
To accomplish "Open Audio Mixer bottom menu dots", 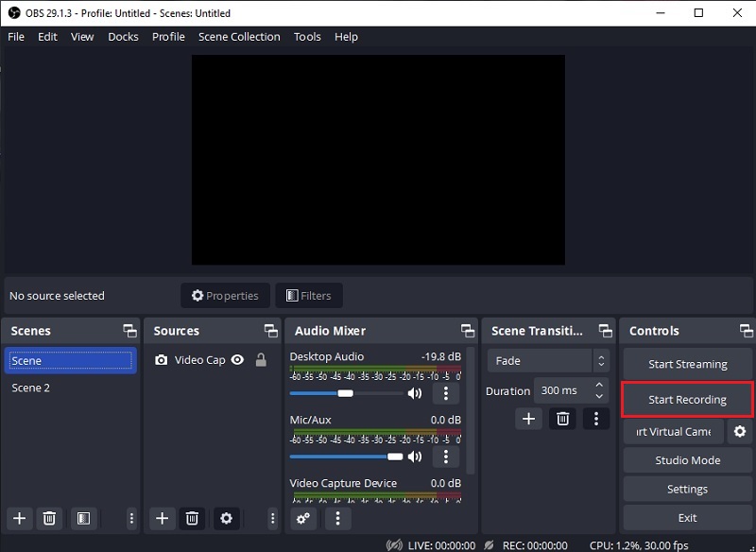I will (337, 519).
